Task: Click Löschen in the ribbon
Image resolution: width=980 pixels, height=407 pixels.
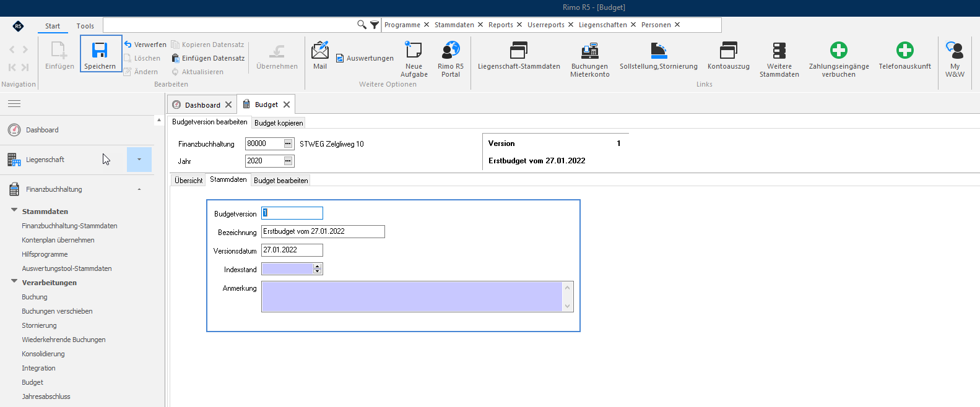Action: click(142, 58)
